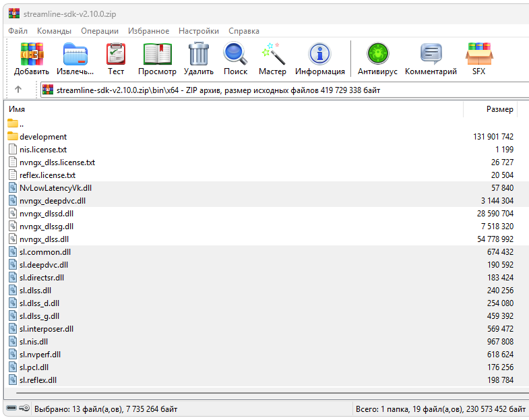Click the size value 28 590 704
Screen dimensions: 529x420
tap(495, 214)
